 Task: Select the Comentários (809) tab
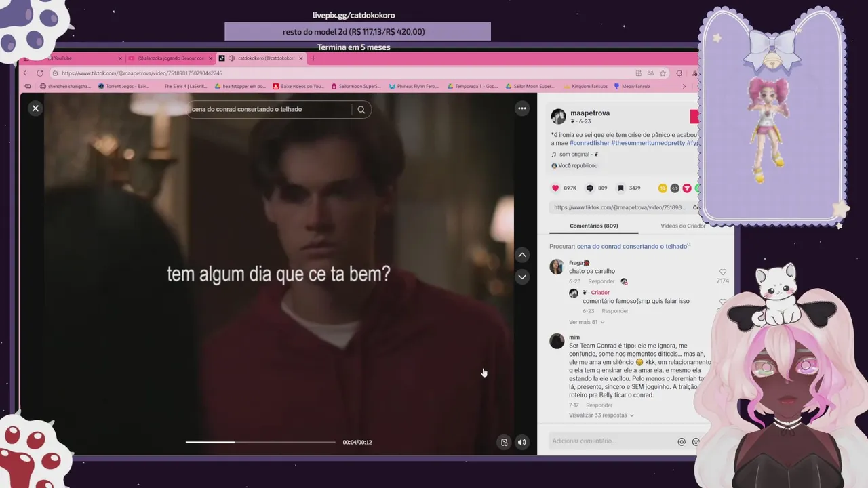coord(594,226)
